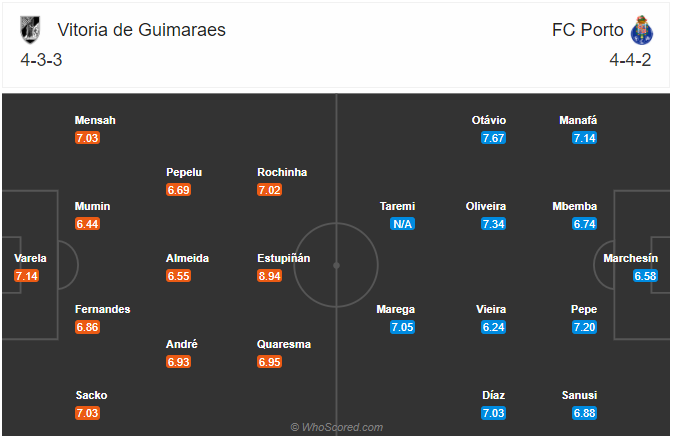Click the 4-3-3 formation label
The image size is (673, 436).
pyautogui.click(x=41, y=60)
